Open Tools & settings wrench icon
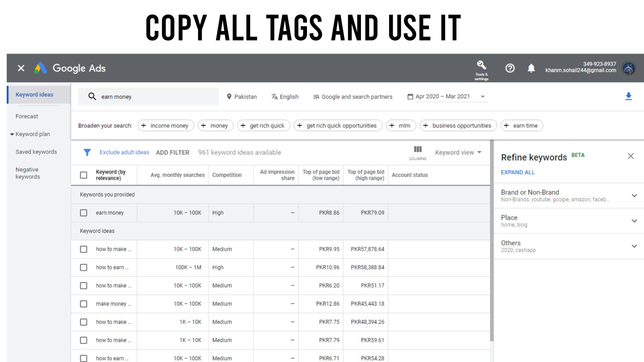The image size is (644, 362). tap(481, 66)
